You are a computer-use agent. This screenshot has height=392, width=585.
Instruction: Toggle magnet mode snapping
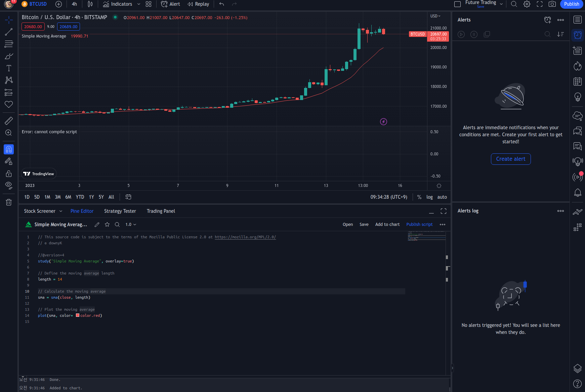coord(9,149)
